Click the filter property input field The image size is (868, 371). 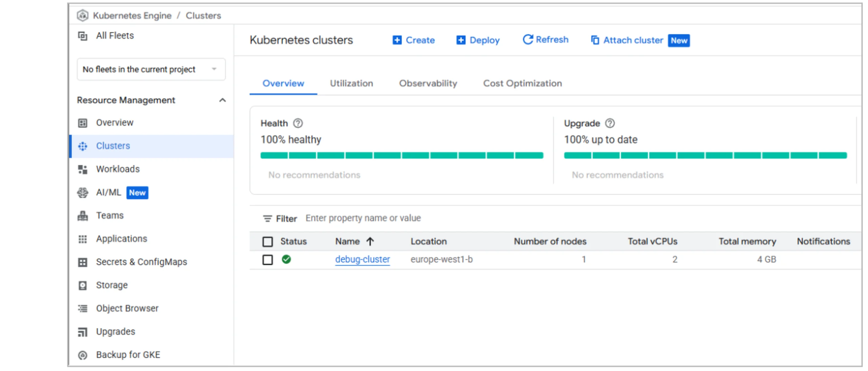point(363,218)
